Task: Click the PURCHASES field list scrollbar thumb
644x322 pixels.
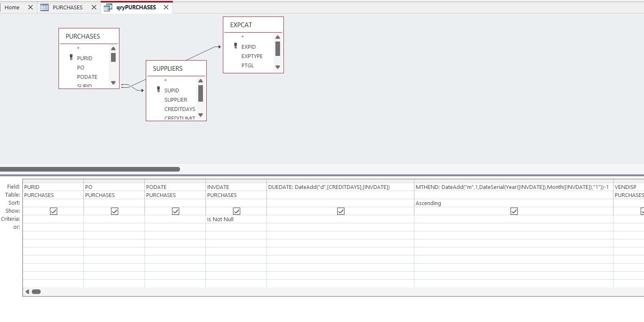Action: [x=113, y=58]
